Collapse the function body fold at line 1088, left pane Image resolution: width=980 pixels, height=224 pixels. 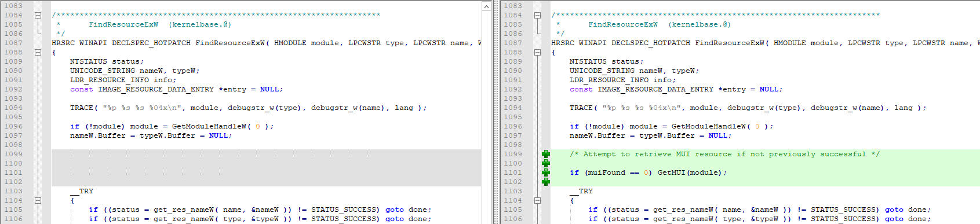point(38,52)
